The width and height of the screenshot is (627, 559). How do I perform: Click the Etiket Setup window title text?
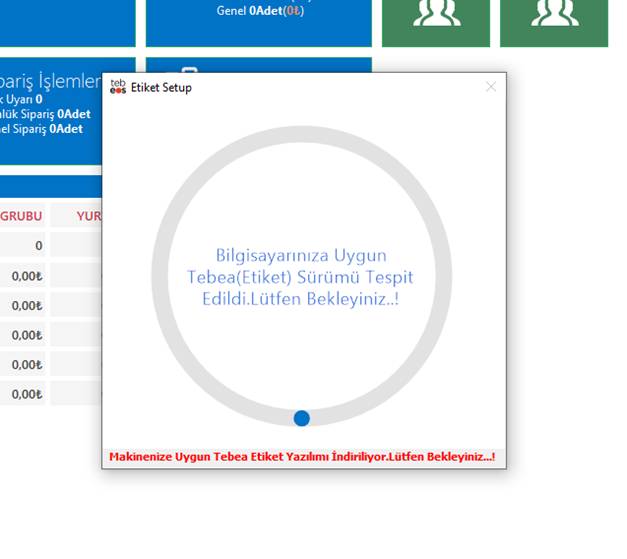161,87
